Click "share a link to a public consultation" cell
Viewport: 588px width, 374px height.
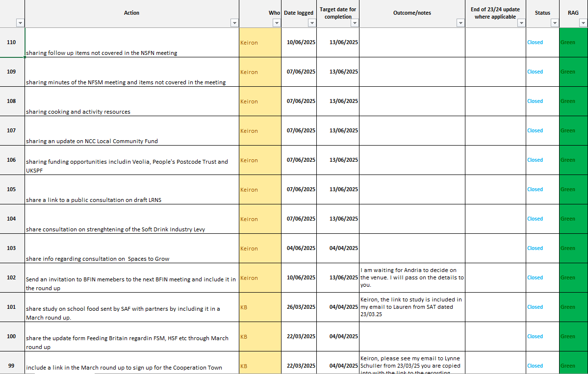(x=132, y=190)
